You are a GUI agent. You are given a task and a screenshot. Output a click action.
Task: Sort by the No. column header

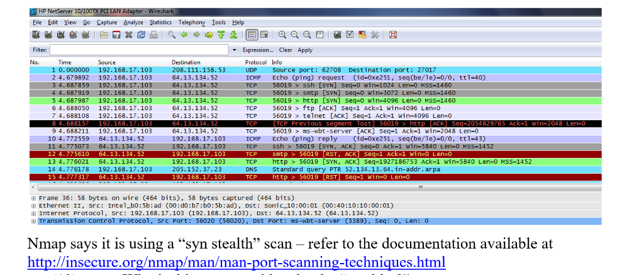tap(34, 62)
